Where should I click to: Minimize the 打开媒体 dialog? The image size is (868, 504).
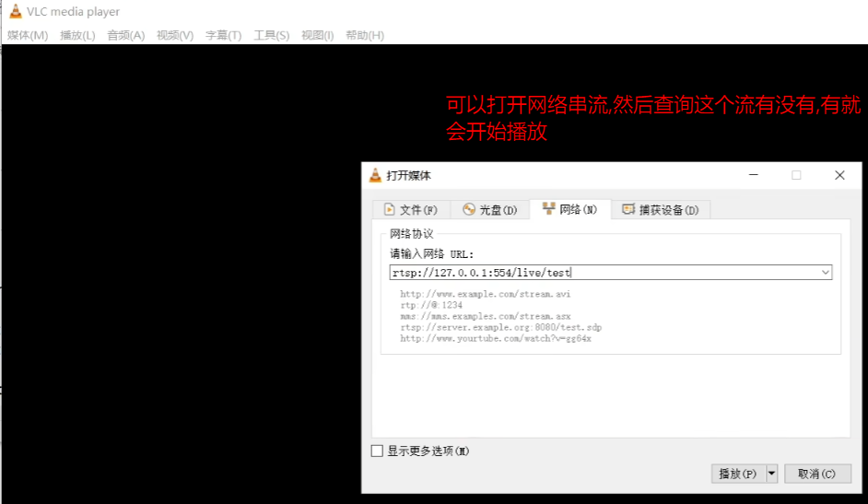tap(754, 175)
